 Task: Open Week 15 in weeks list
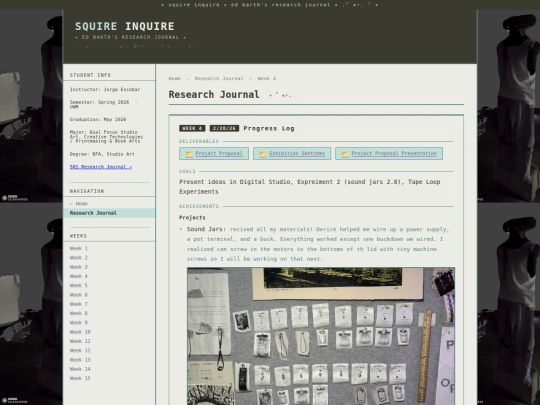coord(80,378)
